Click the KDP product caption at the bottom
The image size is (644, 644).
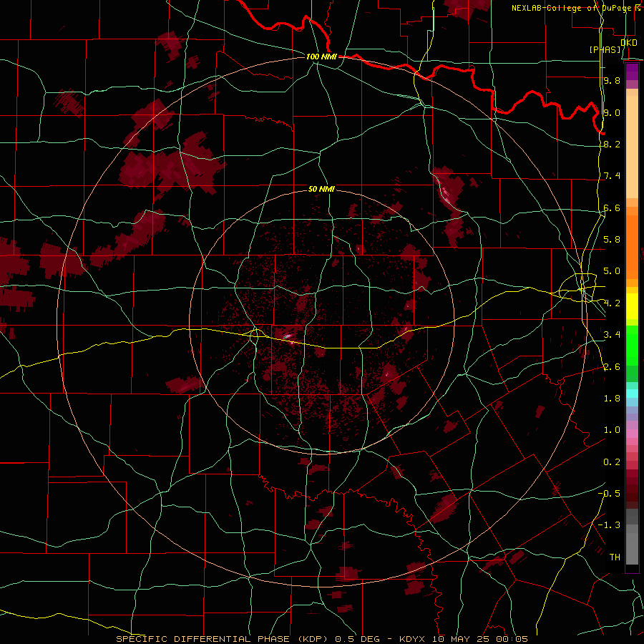tap(321, 639)
